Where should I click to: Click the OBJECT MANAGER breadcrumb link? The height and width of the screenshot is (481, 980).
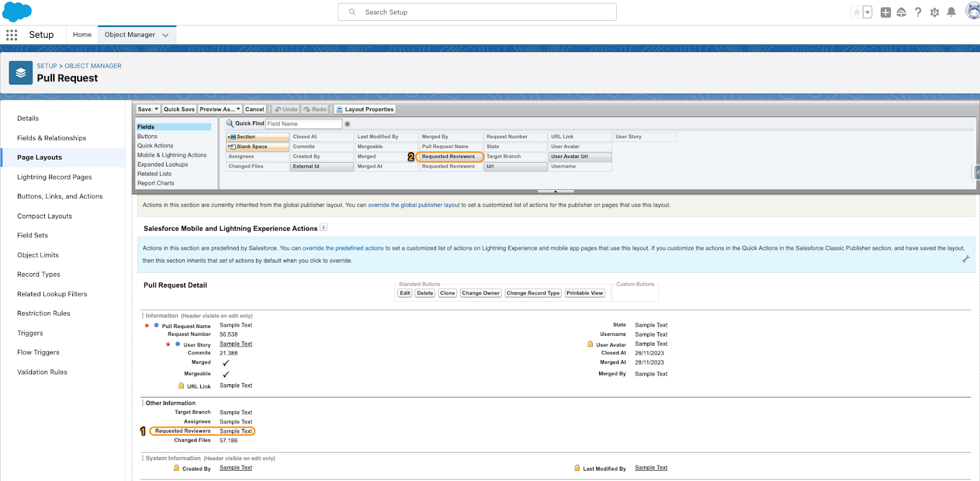click(93, 66)
